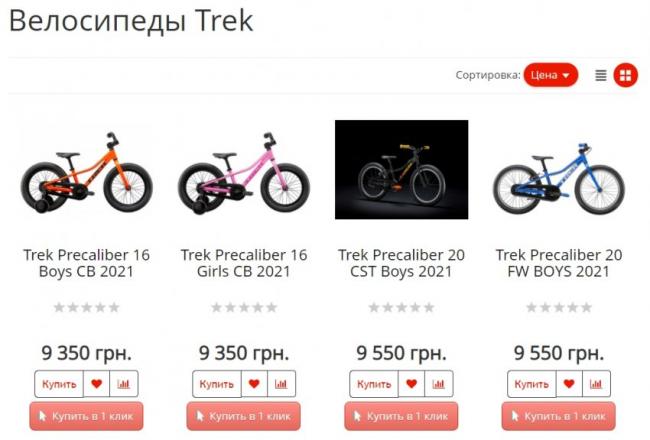
Task: Heart icon for Precaliber 20 CST Boys
Action: point(412,384)
